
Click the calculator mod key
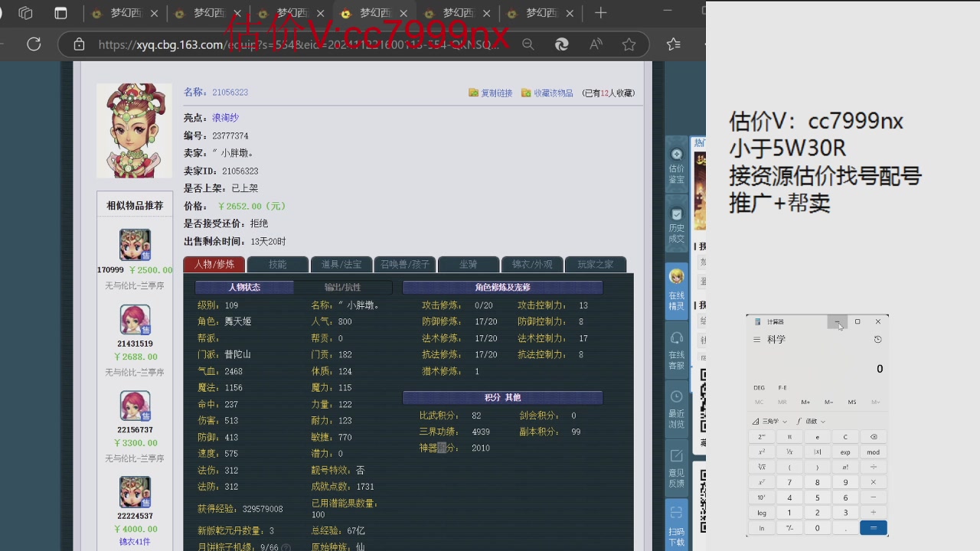[x=874, y=452]
